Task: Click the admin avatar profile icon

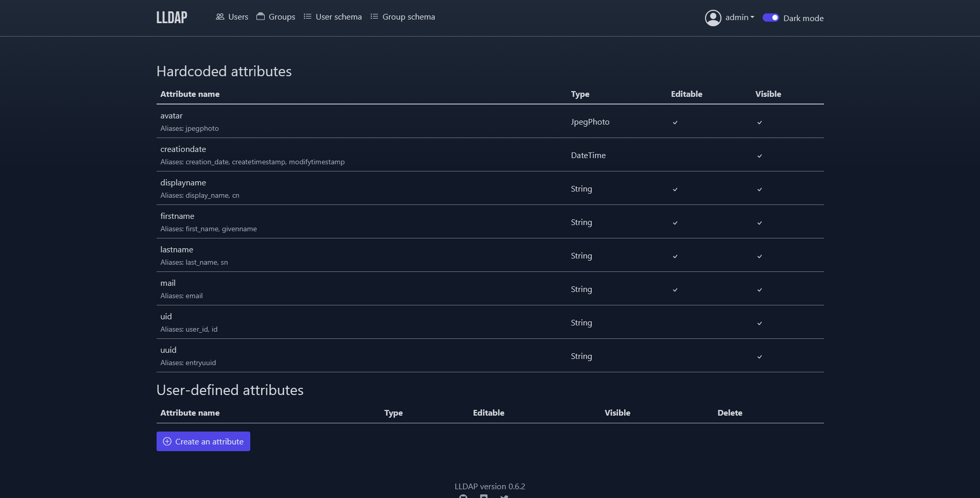Action: click(x=713, y=18)
